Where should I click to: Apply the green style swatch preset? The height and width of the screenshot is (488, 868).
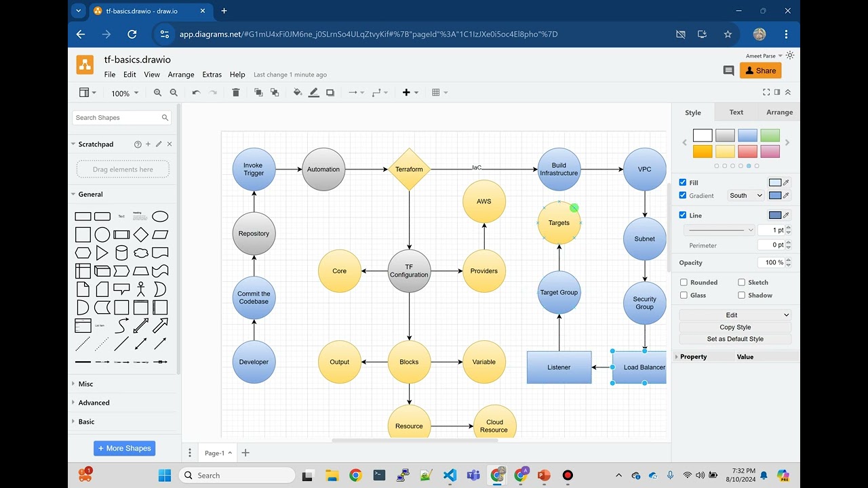770,136
